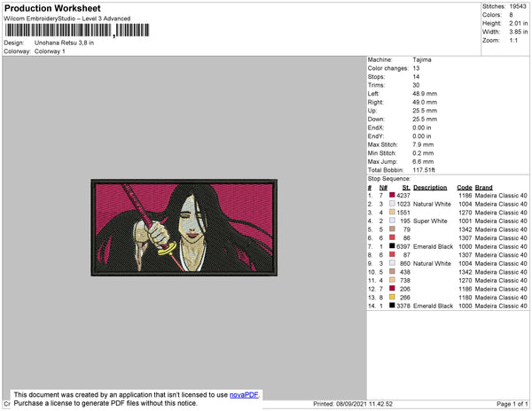Select the Stops value '14'

416,76
